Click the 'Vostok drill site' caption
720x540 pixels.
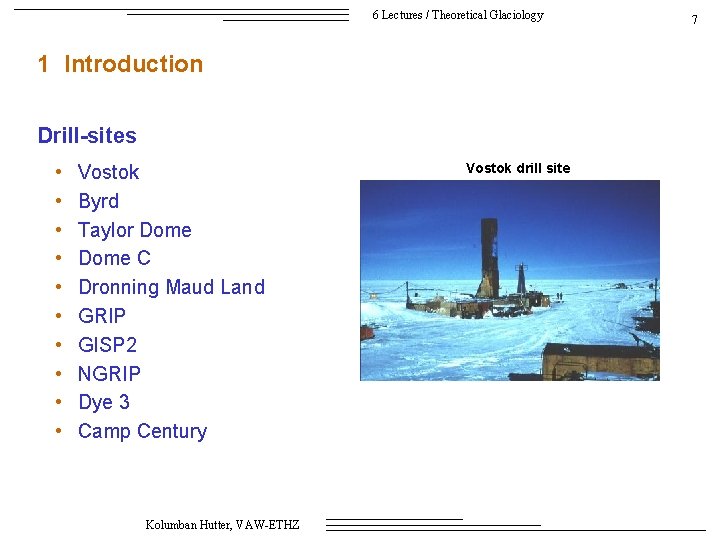pos(518,168)
